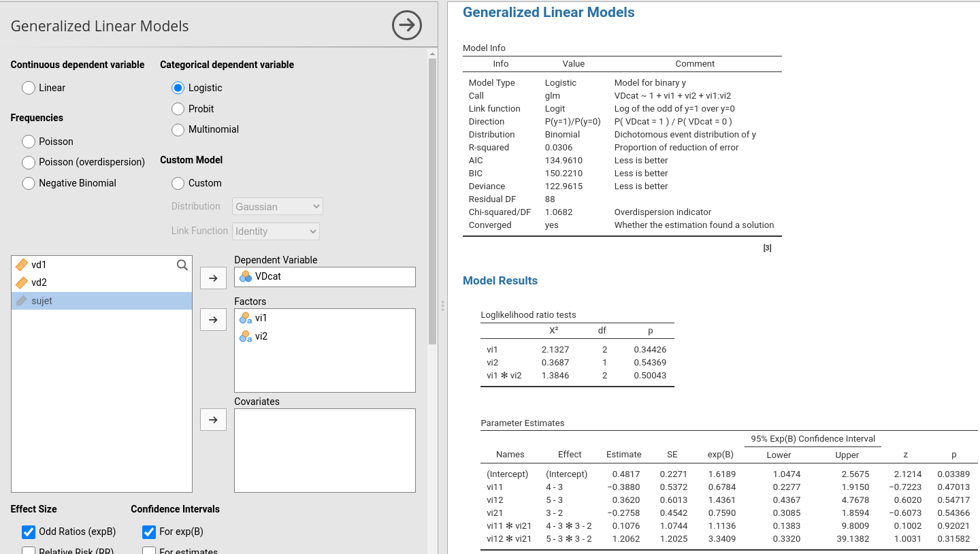980x554 pixels.
Task: Click the VDcat nominal variable icon
Action: click(246, 276)
